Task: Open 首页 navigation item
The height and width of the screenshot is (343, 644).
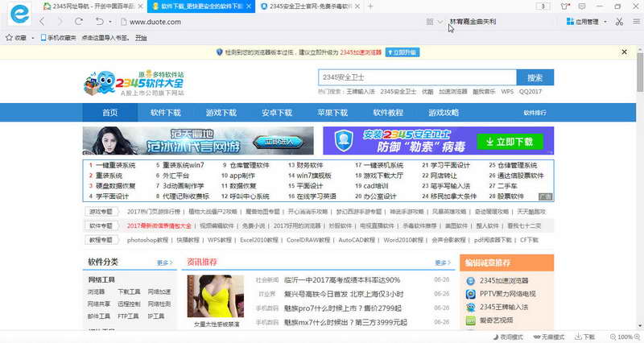Action: 110,113
